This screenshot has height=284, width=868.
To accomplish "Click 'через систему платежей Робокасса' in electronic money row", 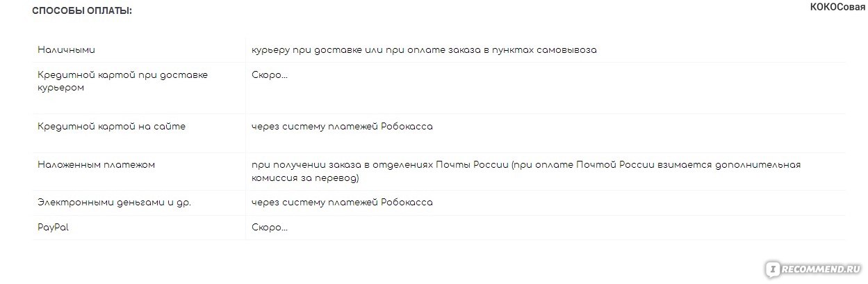I will tap(342, 202).
